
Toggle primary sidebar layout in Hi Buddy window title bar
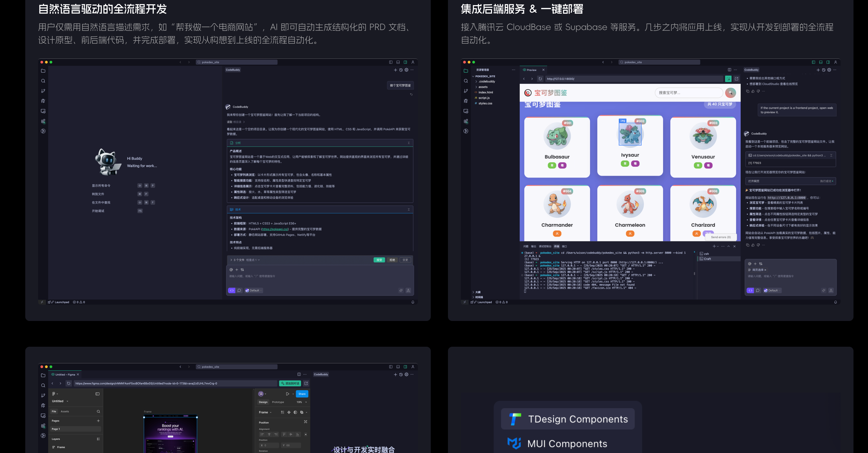tap(391, 62)
